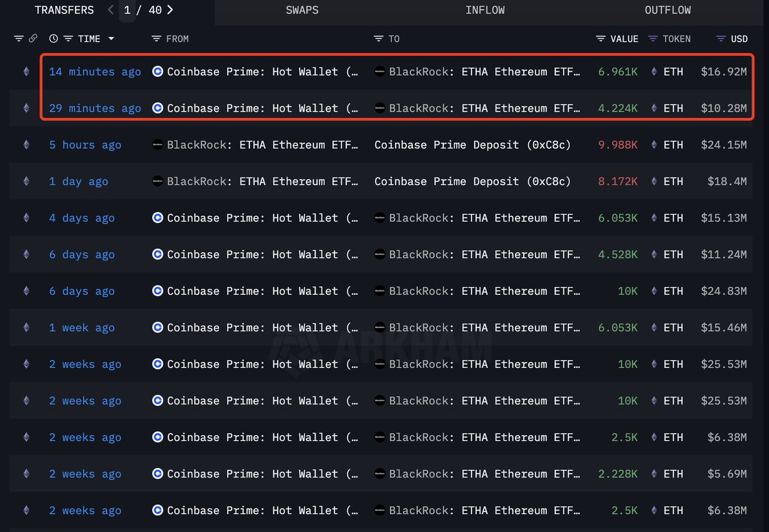The image size is (769, 532).
Task: Select the TRANSFERS tab
Action: [64, 10]
